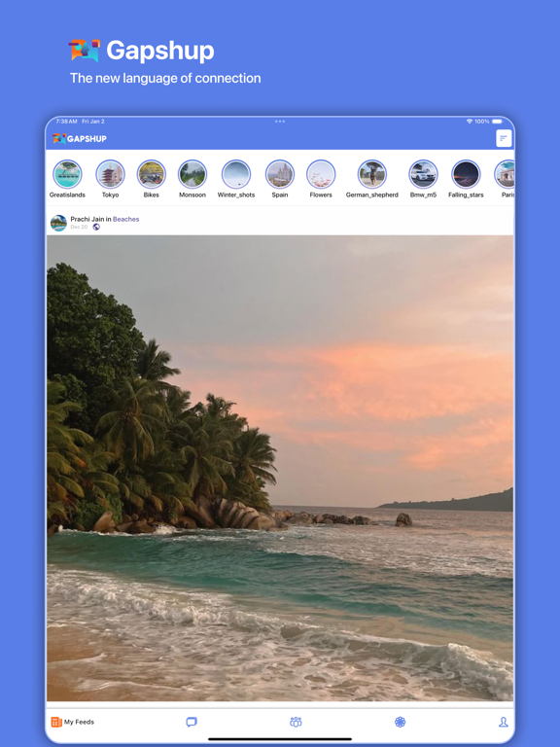Open the Winter_shots story circle

[x=235, y=174]
